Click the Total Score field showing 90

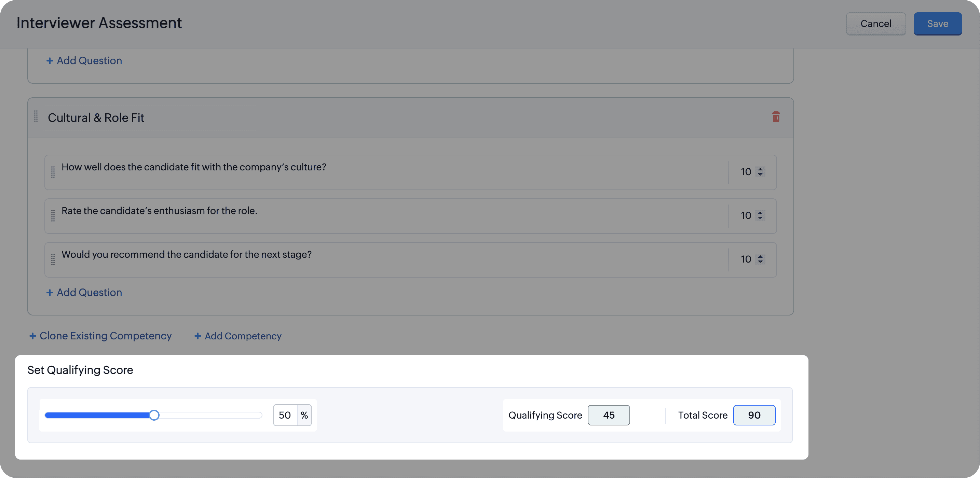click(754, 415)
